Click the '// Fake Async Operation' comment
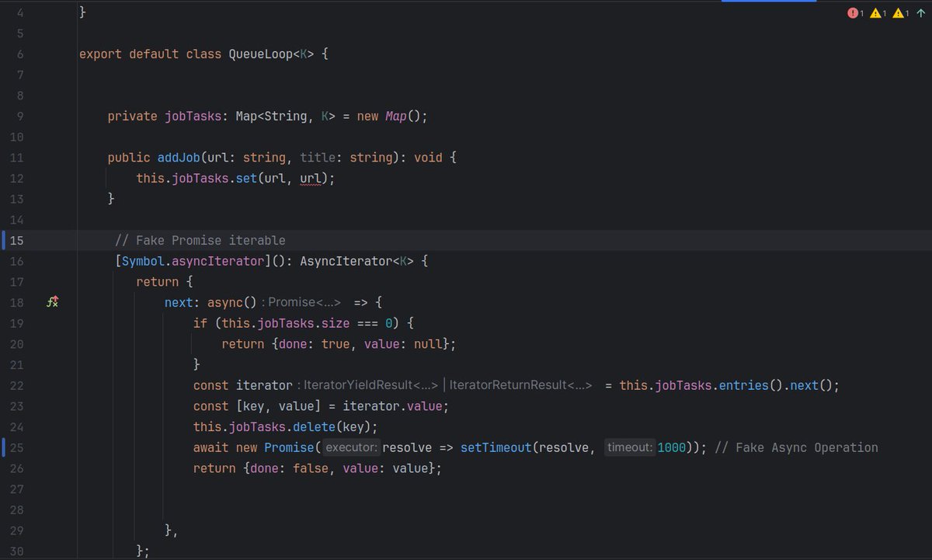Screen dimensions: 932x560 796,447
